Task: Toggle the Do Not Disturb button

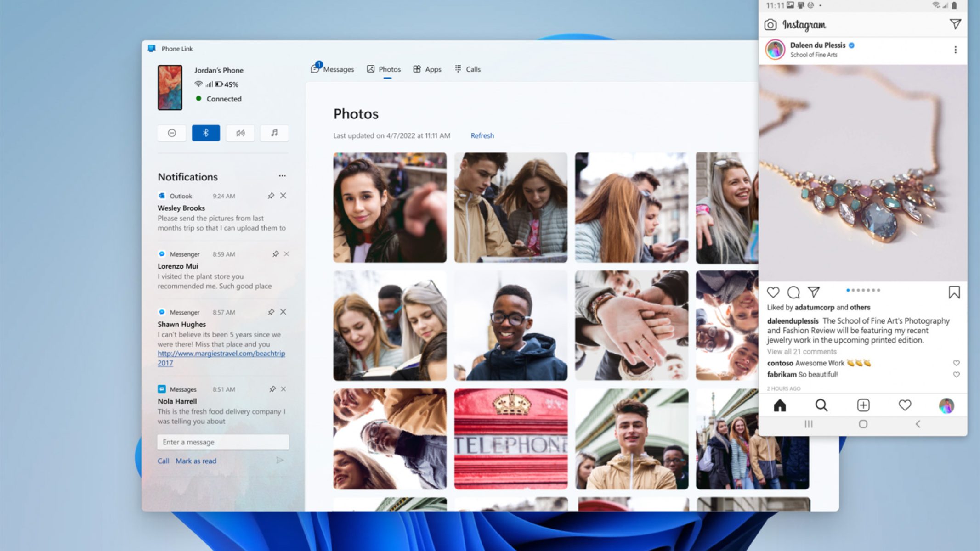Action: [171, 133]
